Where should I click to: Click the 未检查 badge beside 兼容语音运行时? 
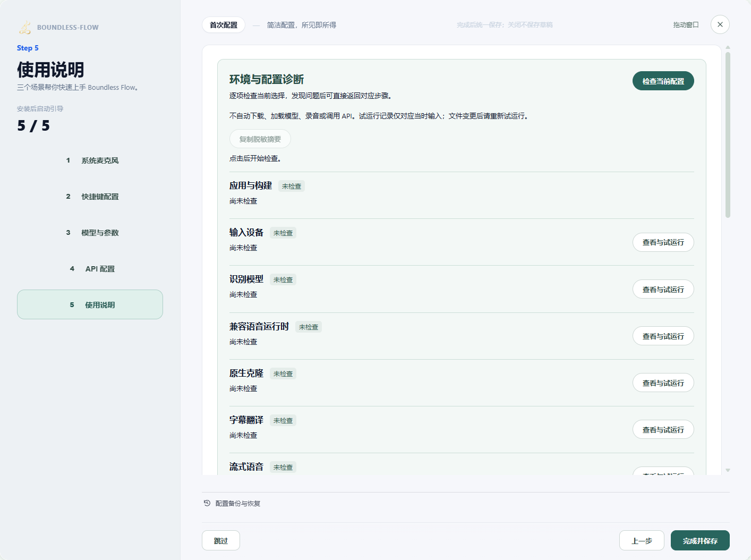coord(309,327)
